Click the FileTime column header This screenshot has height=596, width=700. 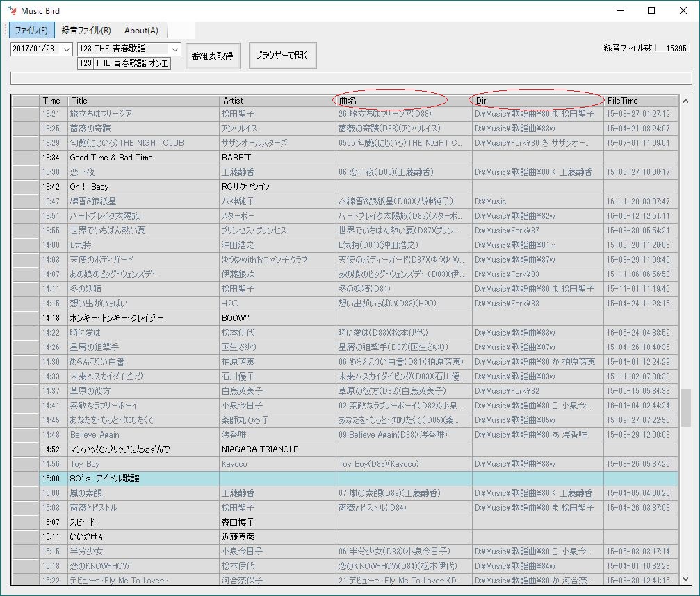pyautogui.click(x=641, y=101)
